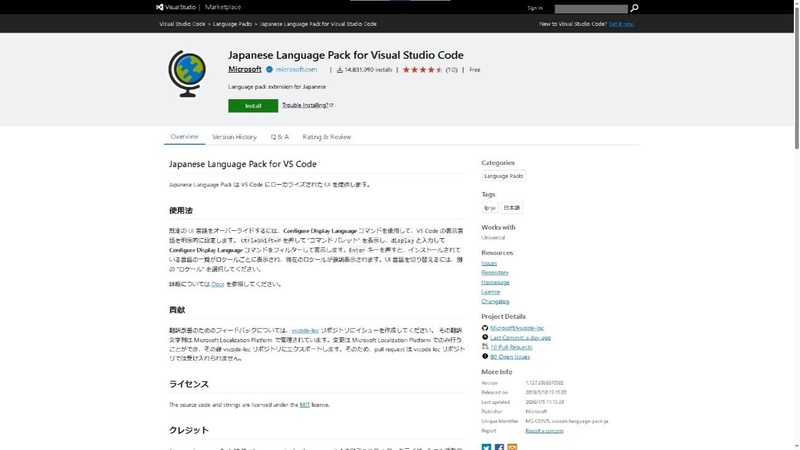Open the License resource link
This screenshot has width=800, height=450.
(490, 292)
